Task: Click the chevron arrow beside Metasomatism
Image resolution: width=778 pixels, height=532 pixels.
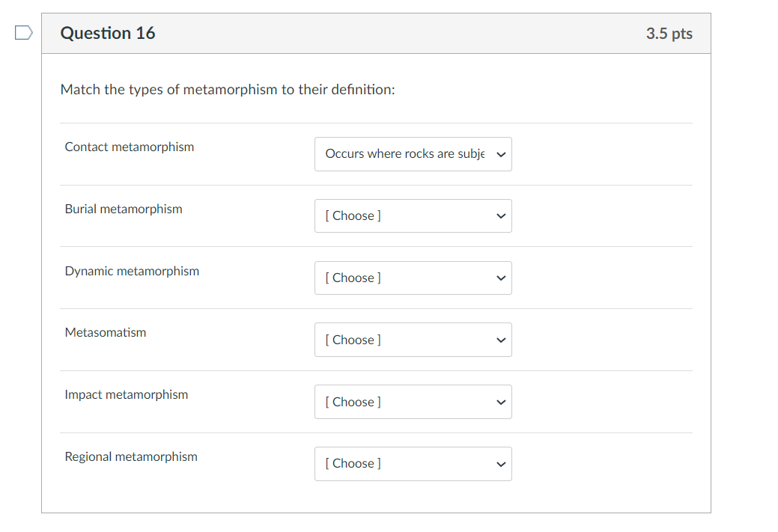Action: click(501, 340)
